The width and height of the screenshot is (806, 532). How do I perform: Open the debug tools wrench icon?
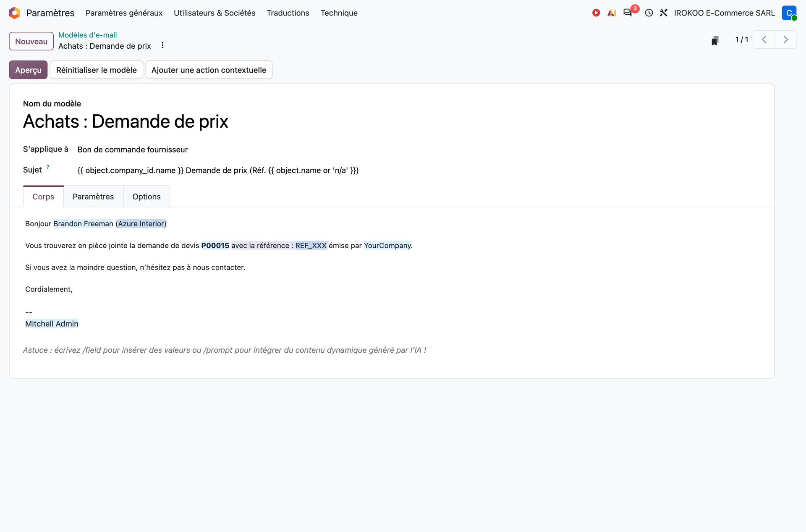(664, 13)
